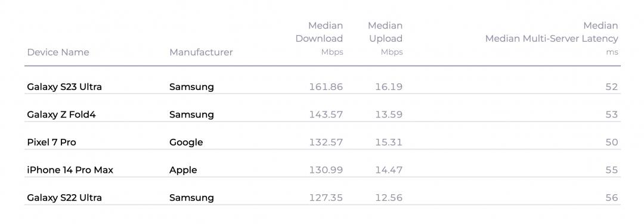The height and width of the screenshot is (224, 644).
Task: Select the Median Multi-Server Latency header
Action: (x=552, y=39)
